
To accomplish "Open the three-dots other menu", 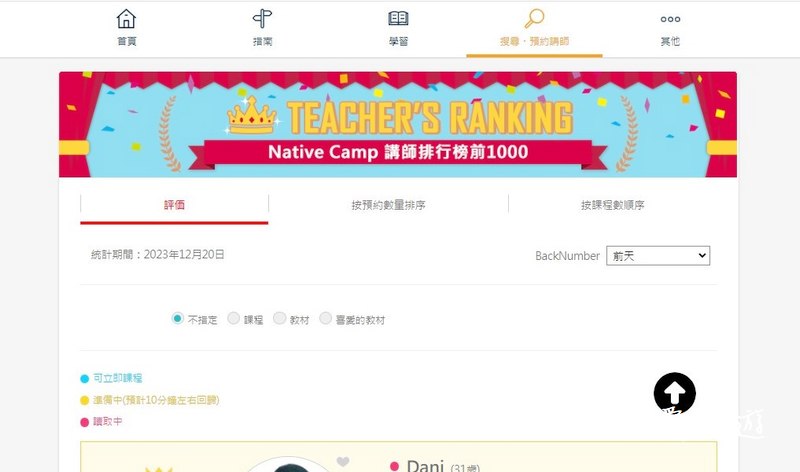I will (670, 19).
